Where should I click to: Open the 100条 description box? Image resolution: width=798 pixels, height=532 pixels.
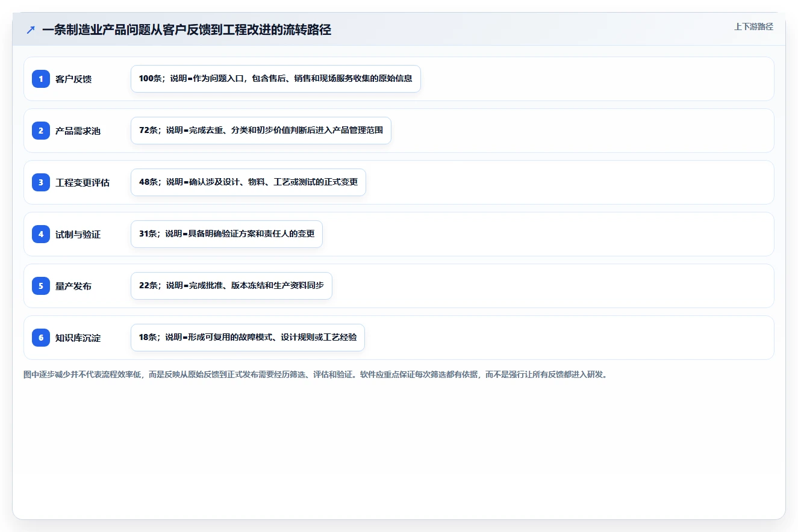tap(275, 79)
